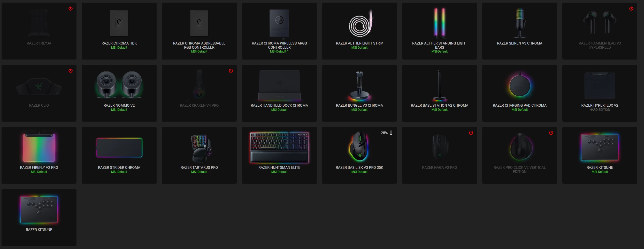Select the Razer Huntsman Elite keyboard image

click(x=279, y=148)
